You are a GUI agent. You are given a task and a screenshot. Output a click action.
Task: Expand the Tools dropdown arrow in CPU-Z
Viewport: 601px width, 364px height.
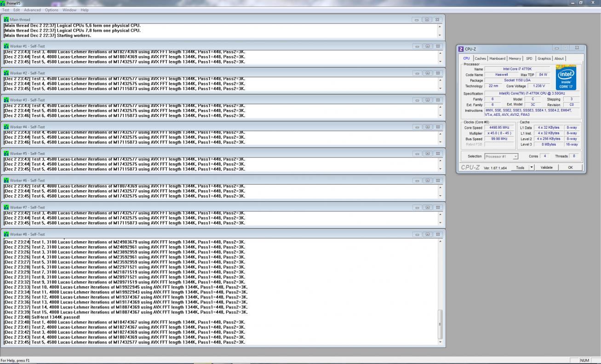[532, 168]
